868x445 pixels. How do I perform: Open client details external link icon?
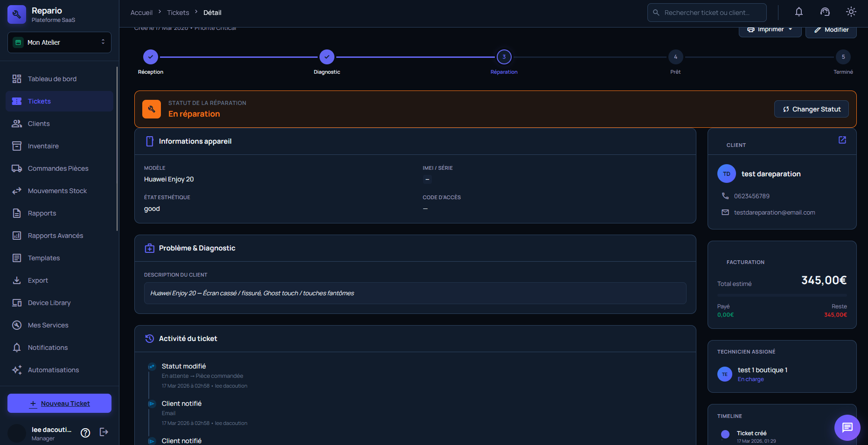click(842, 140)
